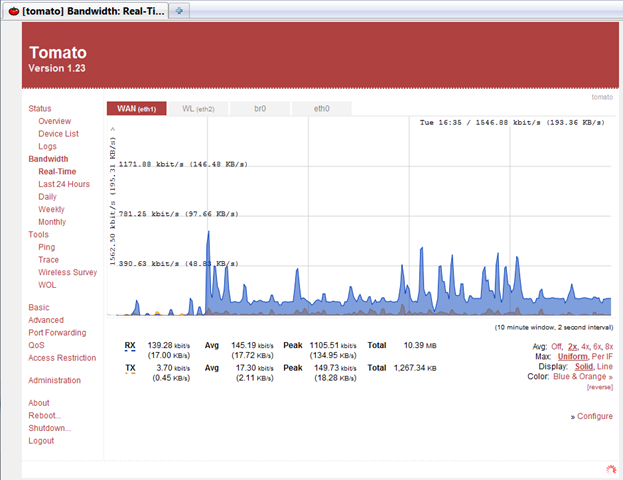Open the Bandwidth section
The width and height of the screenshot is (623, 480).
(x=48, y=159)
